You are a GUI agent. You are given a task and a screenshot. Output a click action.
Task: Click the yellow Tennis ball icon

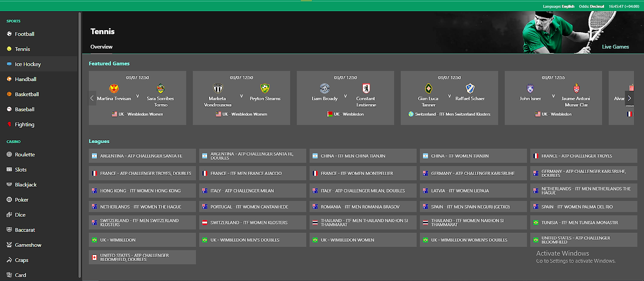(x=9, y=49)
